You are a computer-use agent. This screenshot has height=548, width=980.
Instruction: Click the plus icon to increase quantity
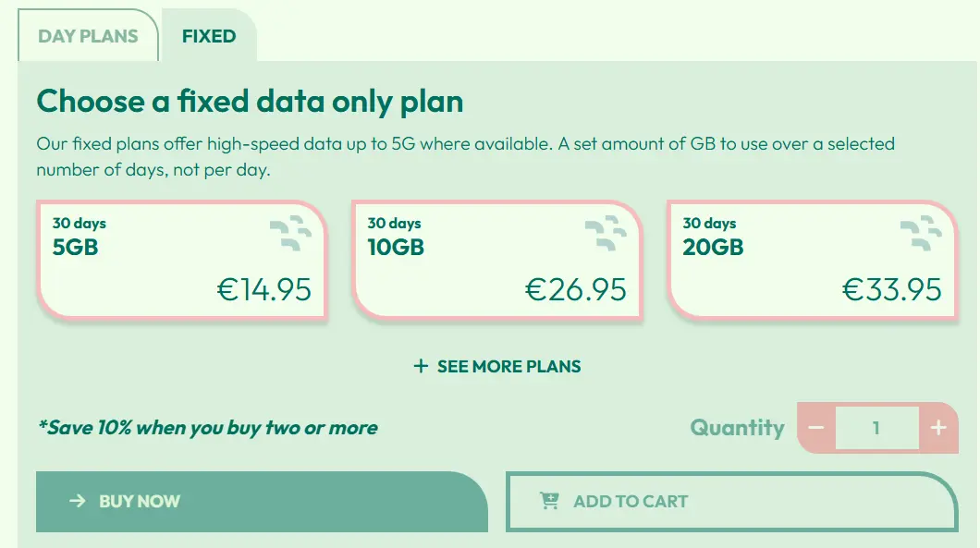[937, 428]
